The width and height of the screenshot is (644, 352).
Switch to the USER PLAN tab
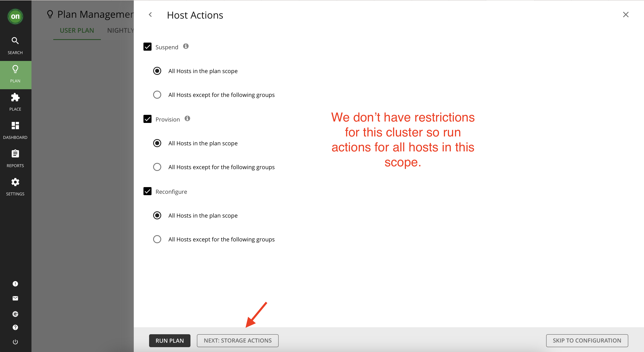pyautogui.click(x=77, y=30)
